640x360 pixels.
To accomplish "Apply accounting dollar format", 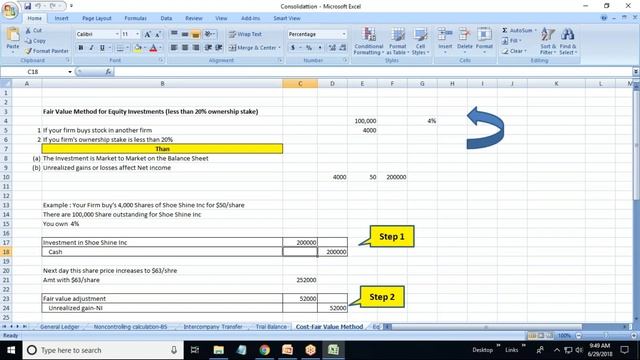I will coord(293,48).
